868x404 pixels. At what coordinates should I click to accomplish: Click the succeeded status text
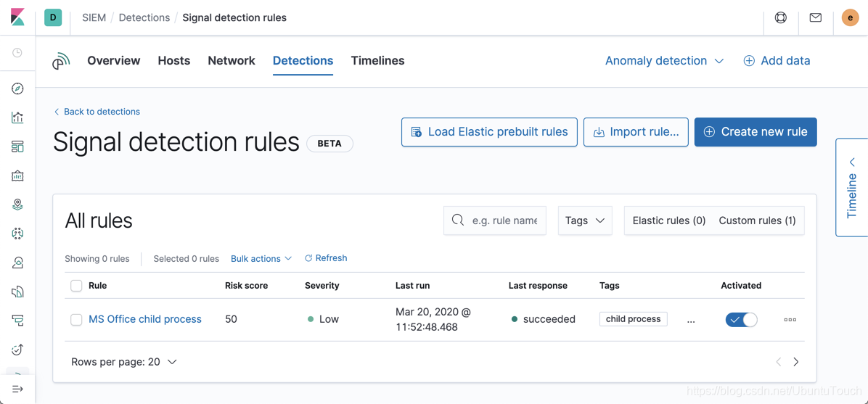549,319
